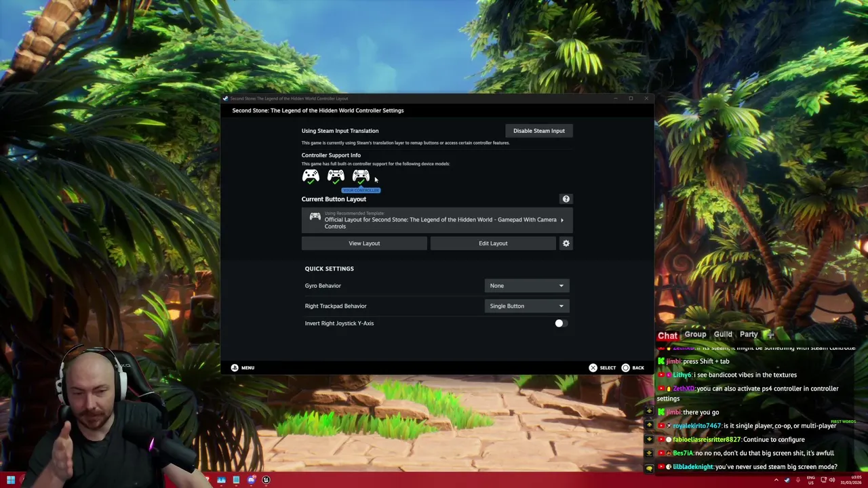The width and height of the screenshot is (868, 488).
Task: Switch to the Group chat tab
Action: pos(695,334)
